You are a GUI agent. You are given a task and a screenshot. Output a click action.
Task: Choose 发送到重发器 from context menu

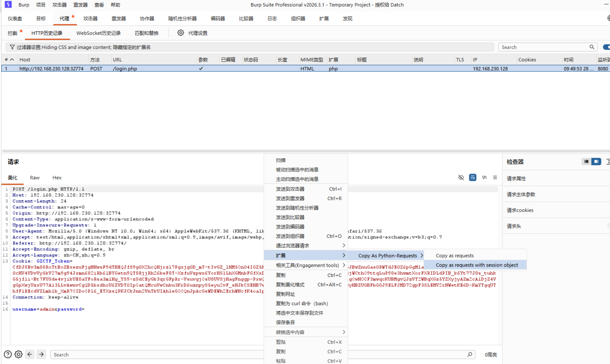[306, 198]
